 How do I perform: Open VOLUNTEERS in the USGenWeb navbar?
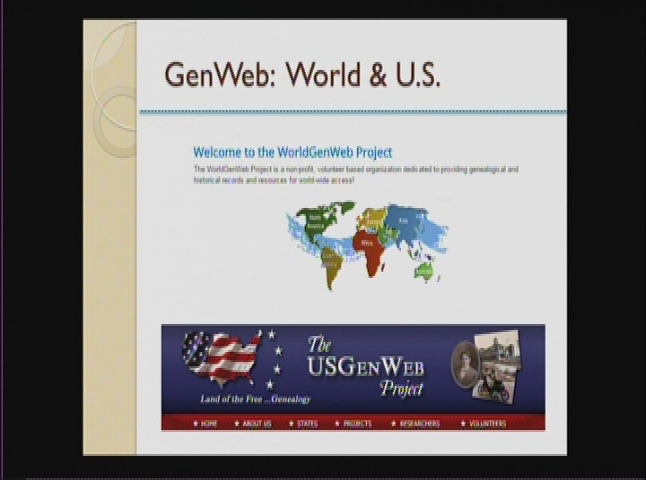pos(484,424)
